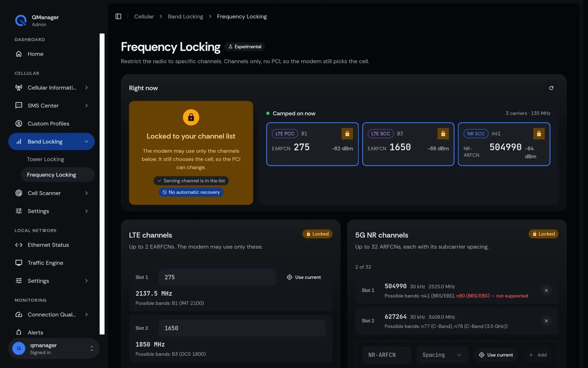The height and width of the screenshot is (368, 588).
Task: Click the Cell Scanner radar icon
Action: tap(19, 193)
